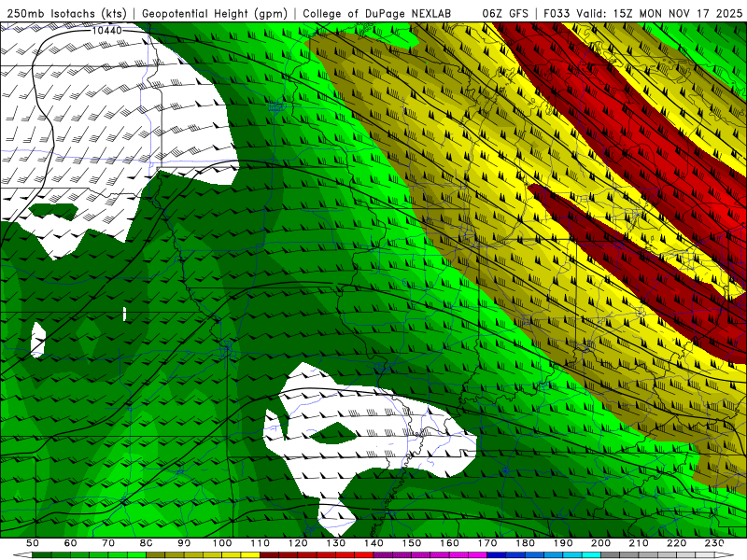Click the 100 value on the color scale
This screenshot has height=560, width=747.
pyautogui.click(x=222, y=543)
